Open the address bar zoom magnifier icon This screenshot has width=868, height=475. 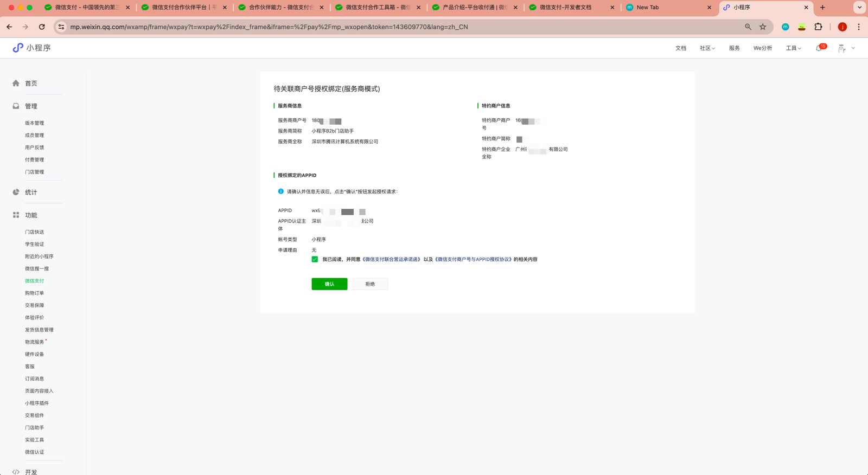(x=748, y=27)
